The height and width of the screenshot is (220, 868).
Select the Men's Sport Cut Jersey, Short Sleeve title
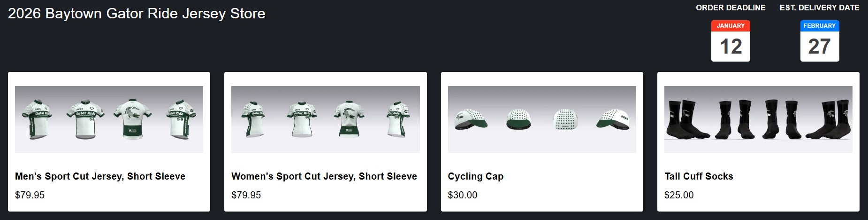[x=100, y=176]
